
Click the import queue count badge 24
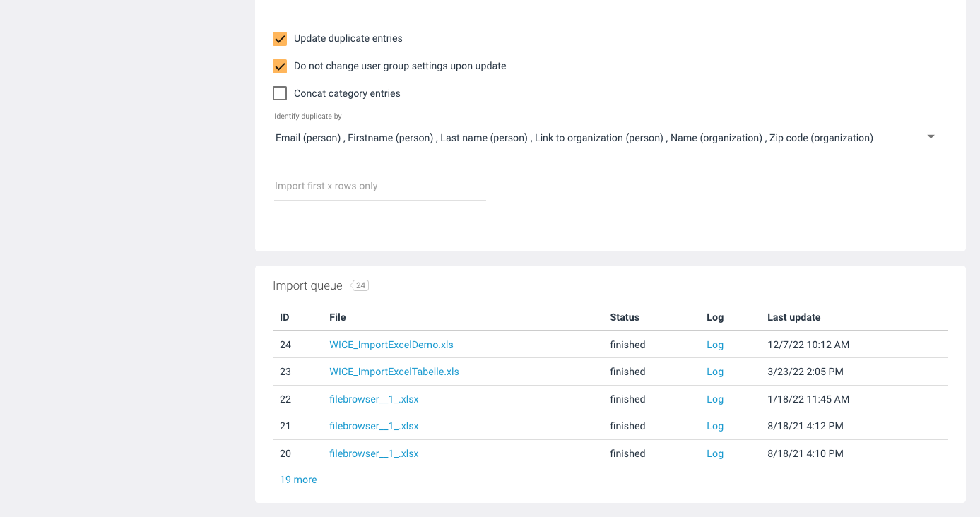pos(360,285)
